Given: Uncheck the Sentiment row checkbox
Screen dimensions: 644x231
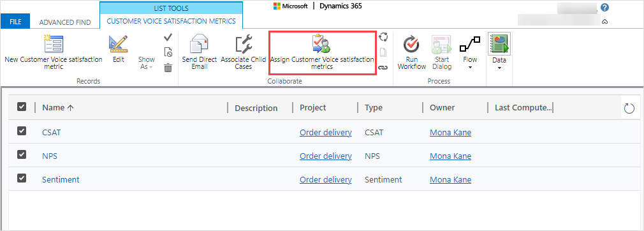Looking at the screenshot, I should (22, 178).
